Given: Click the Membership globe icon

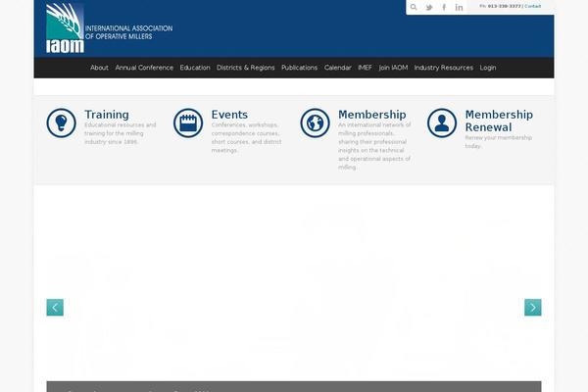Looking at the screenshot, I should click(x=315, y=123).
